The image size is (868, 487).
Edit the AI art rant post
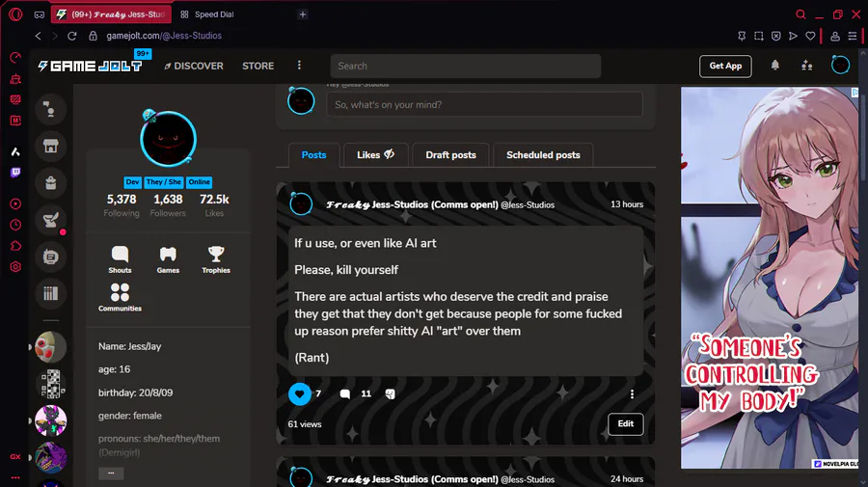coord(626,424)
